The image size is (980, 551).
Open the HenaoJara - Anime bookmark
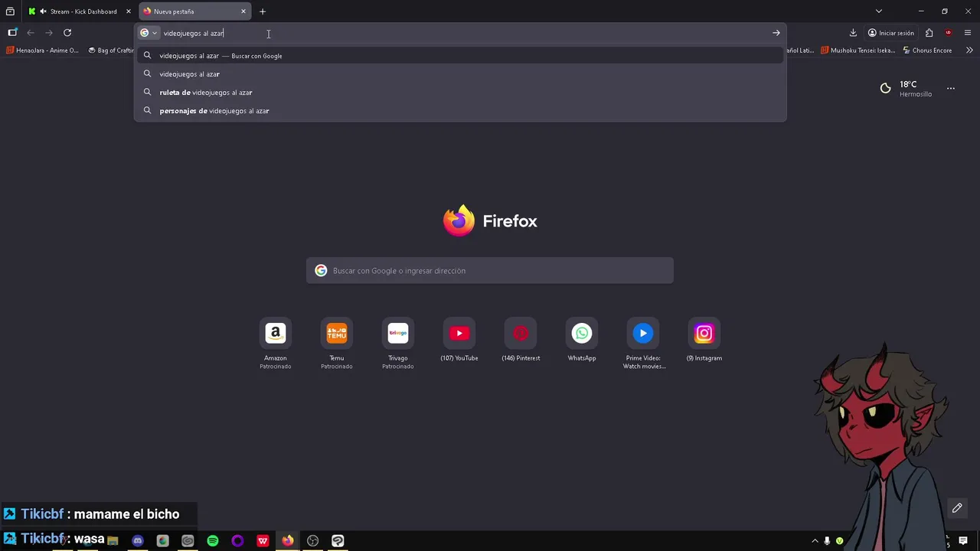(43, 51)
